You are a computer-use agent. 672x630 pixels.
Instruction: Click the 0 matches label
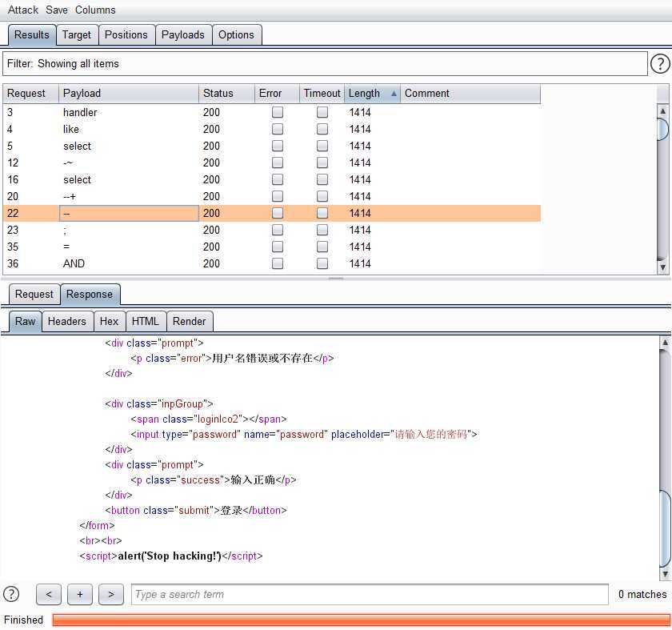click(x=642, y=595)
